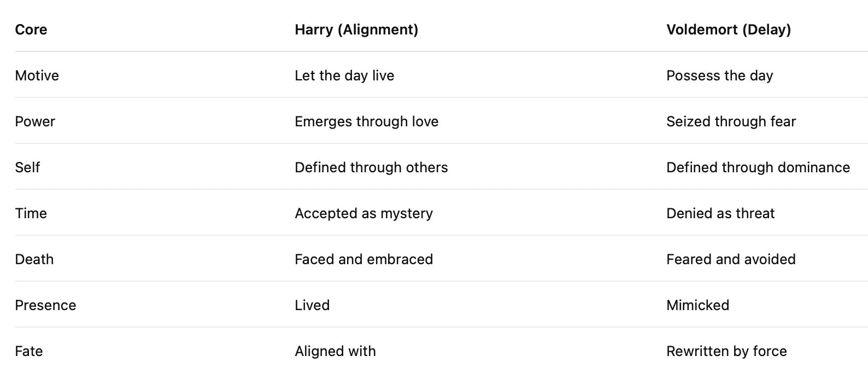
Task: Click the 'Voldemort (Delay)' column header
Action: click(x=729, y=30)
